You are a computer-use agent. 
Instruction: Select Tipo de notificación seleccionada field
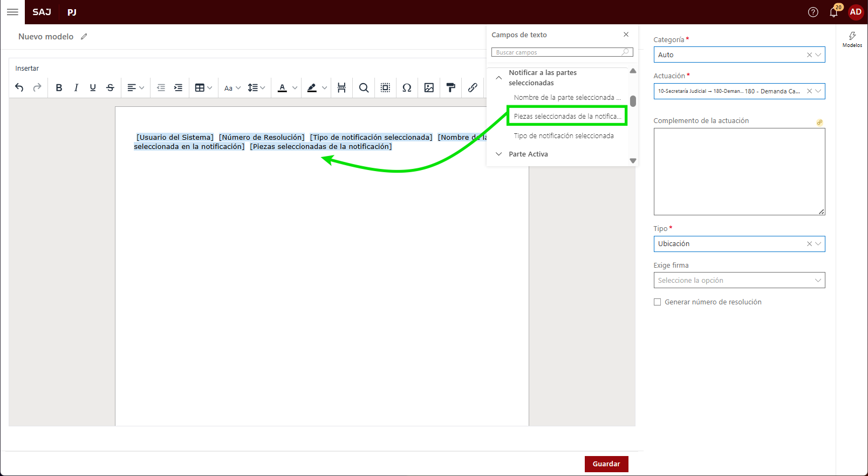564,136
